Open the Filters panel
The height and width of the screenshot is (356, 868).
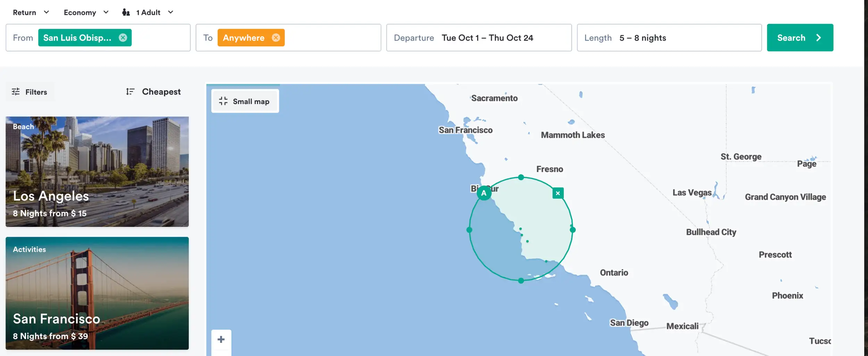click(30, 92)
